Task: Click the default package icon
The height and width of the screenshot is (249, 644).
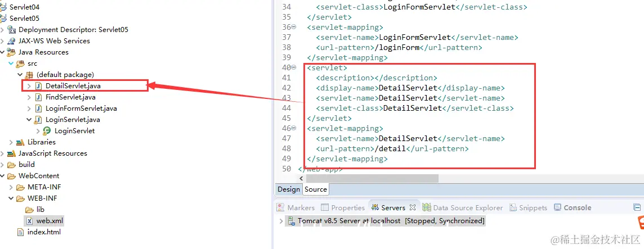Action: [29, 75]
